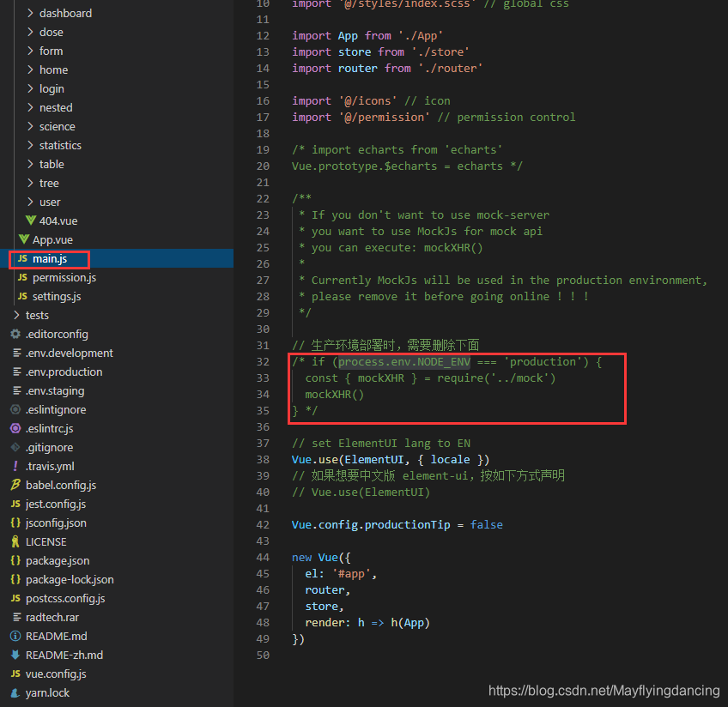Click line number 22 in the gutter

click(x=263, y=198)
